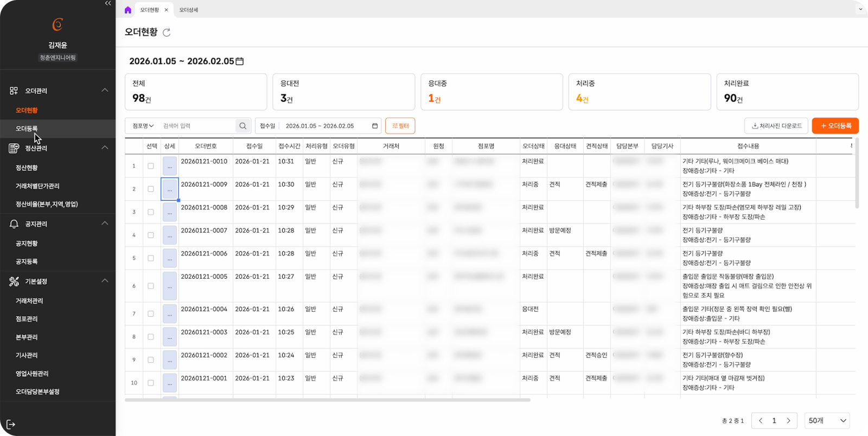This screenshot has width=868, height=436.
Task: Check the checkbox for row 1
Action: point(151,166)
